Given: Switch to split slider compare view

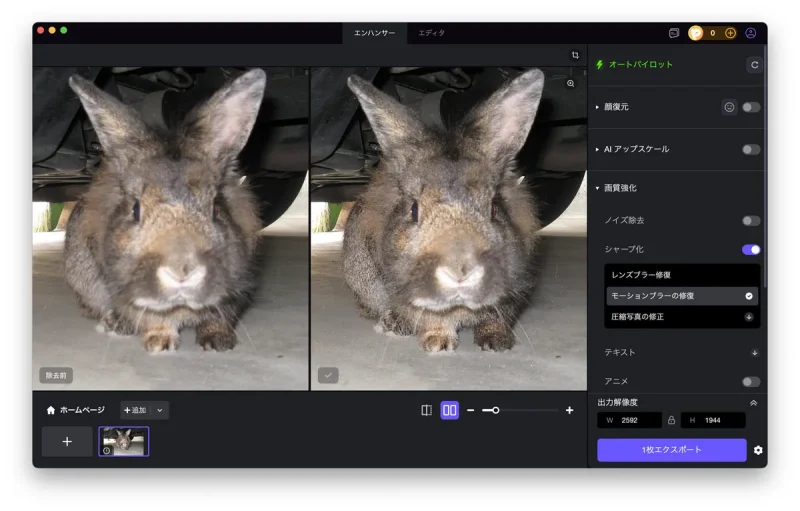Looking at the screenshot, I should (427, 410).
